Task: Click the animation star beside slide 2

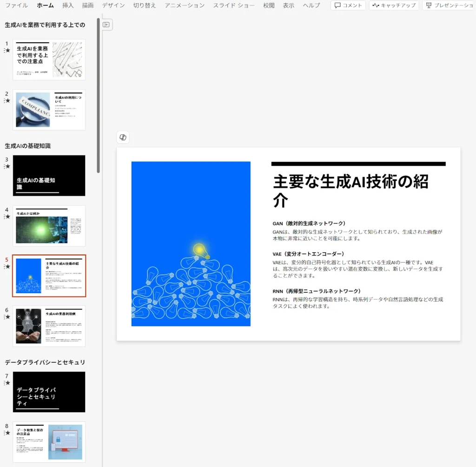Action: (7, 100)
